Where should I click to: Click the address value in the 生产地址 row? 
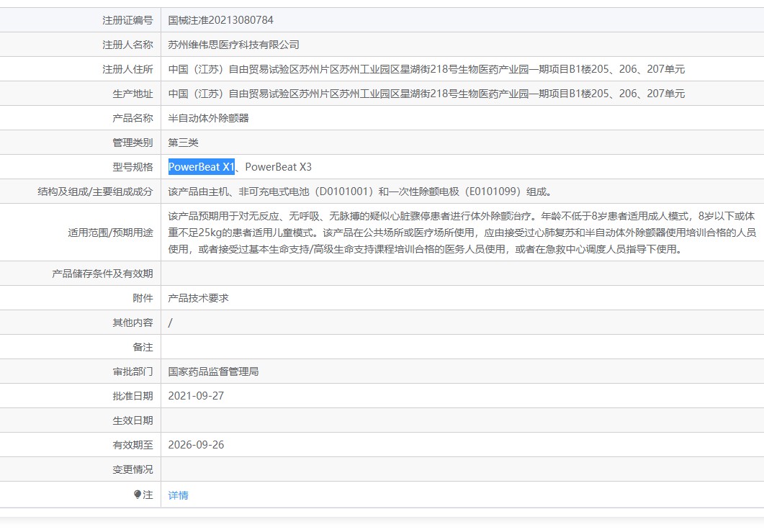(x=426, y=94)
